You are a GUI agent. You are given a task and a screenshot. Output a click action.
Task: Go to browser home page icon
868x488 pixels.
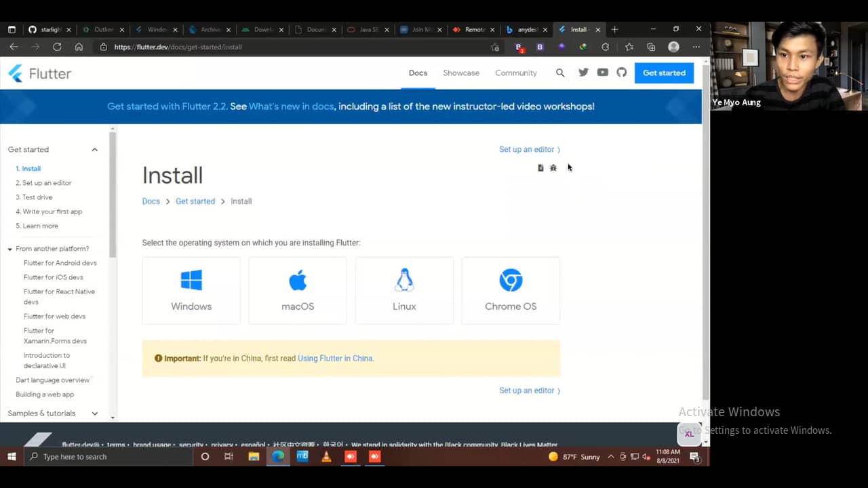(79, 47)
